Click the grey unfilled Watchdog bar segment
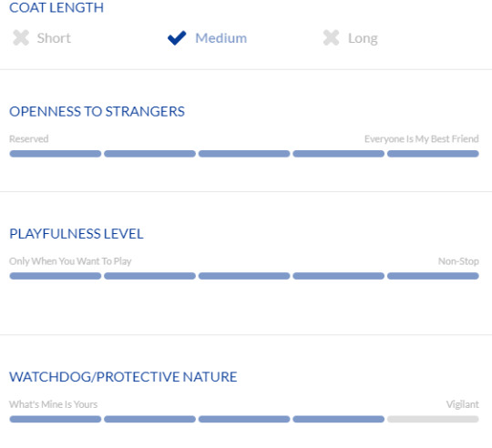This screenshot has width=492, height=448. [433, 419]
